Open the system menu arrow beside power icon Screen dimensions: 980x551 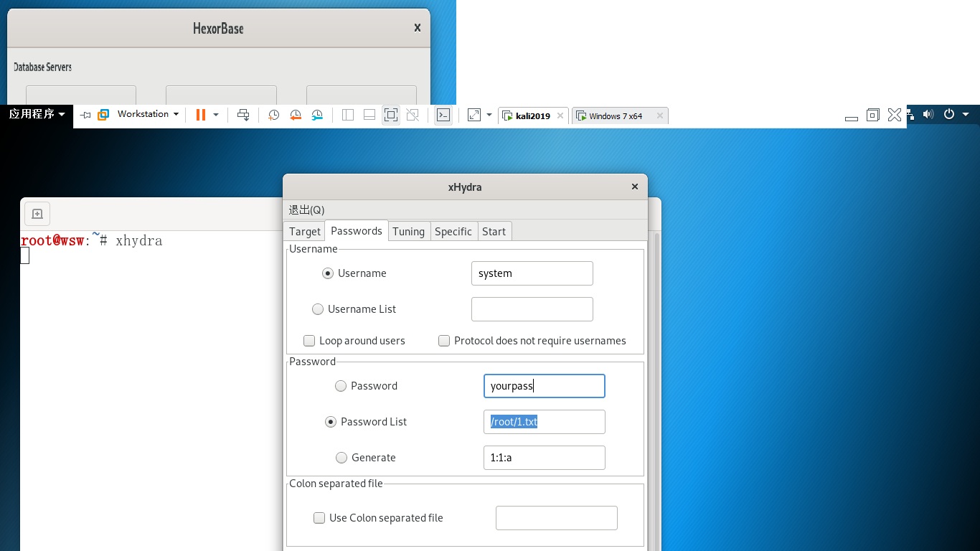966,114
